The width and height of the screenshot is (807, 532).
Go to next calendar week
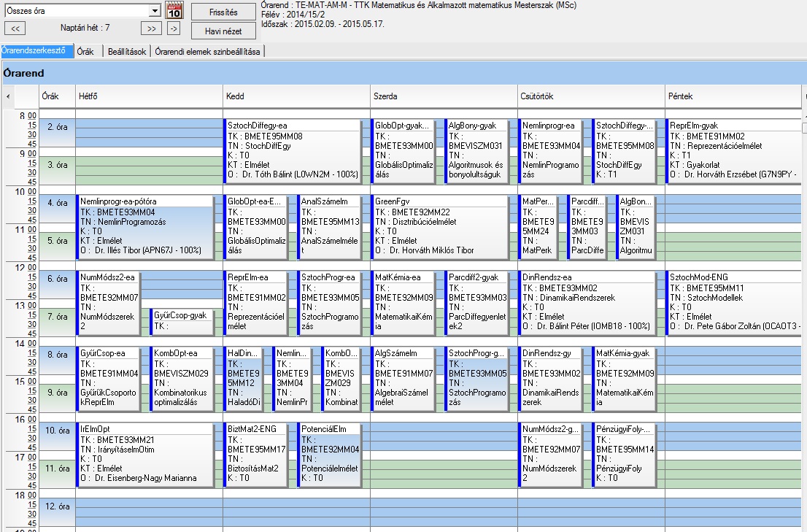(x=151, y=28)
